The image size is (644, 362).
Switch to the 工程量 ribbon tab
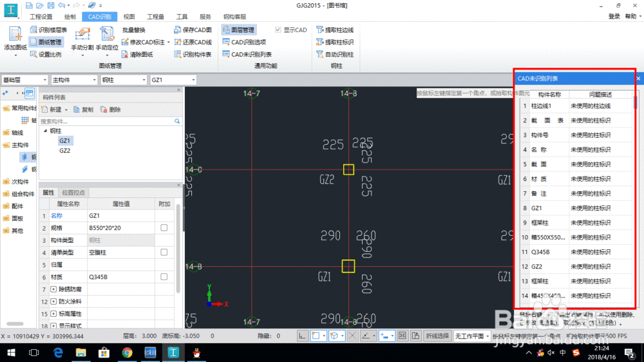pos(155,17)
